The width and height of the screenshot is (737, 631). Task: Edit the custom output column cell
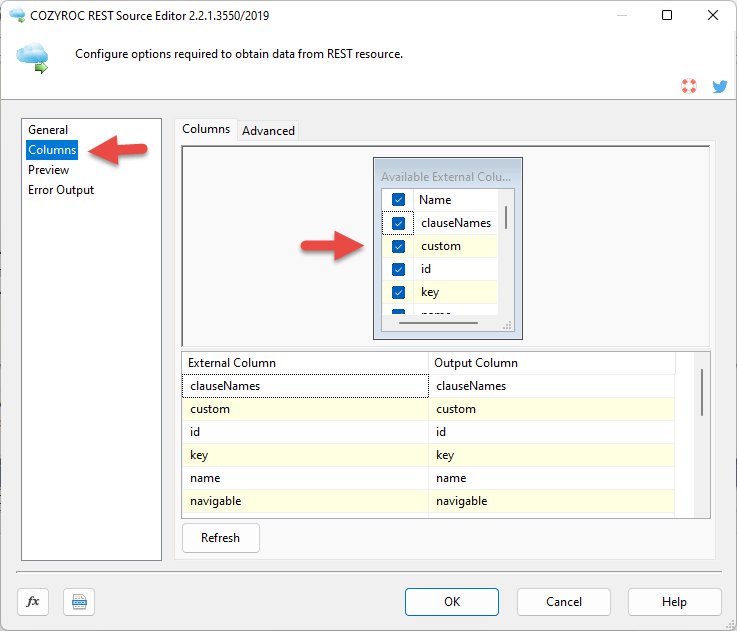(551, 409)
